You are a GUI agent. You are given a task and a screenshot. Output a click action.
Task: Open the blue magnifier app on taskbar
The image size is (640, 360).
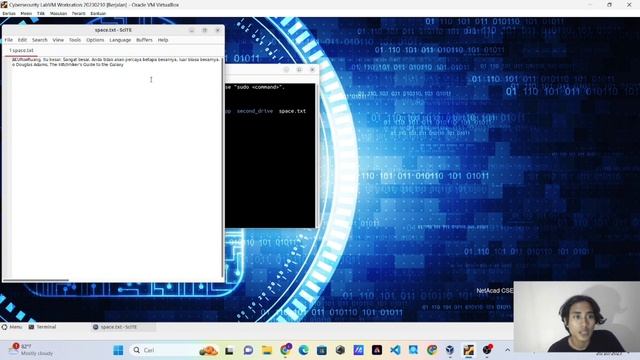tap(413, 350)
